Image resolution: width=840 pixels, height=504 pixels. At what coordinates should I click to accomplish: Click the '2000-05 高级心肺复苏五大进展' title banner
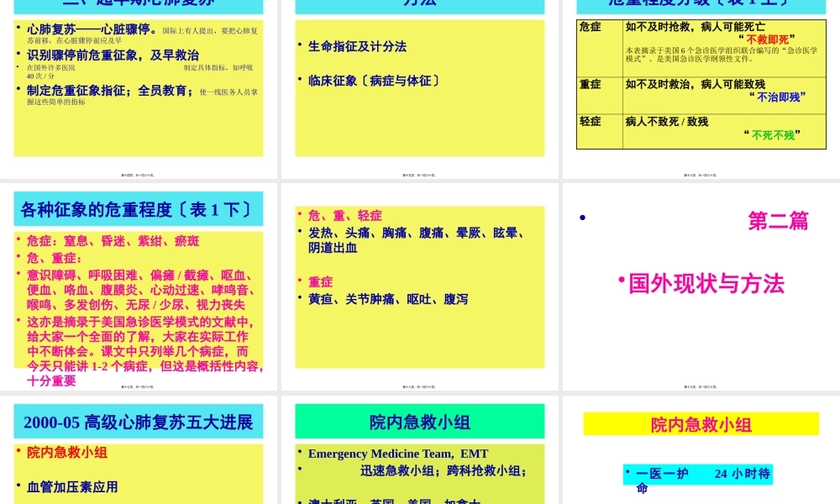(138, 422)
